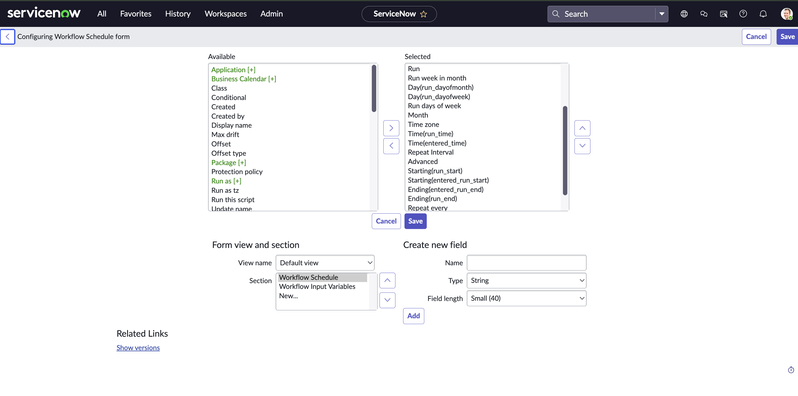Select Display name in Available list
798x396 pixels.
232,125
